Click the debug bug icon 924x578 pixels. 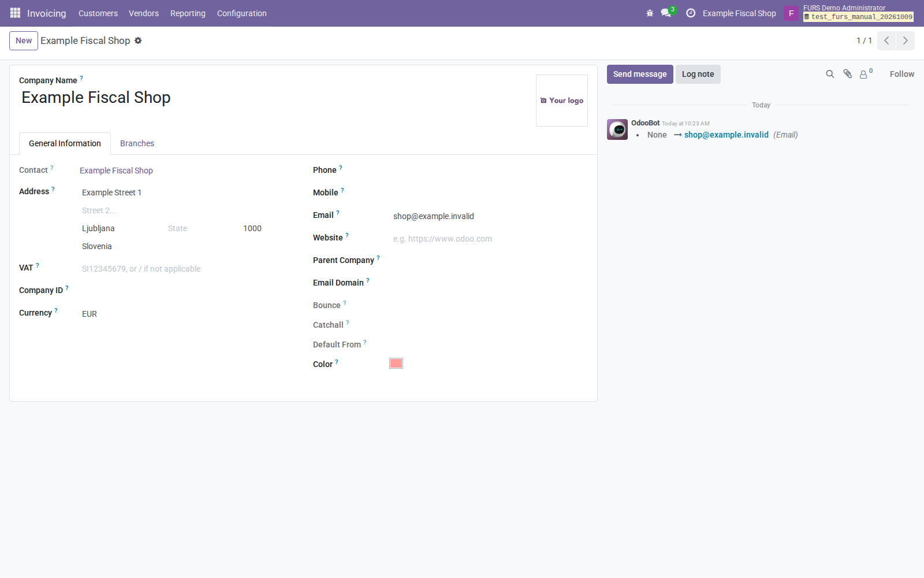tap(650, 13)
